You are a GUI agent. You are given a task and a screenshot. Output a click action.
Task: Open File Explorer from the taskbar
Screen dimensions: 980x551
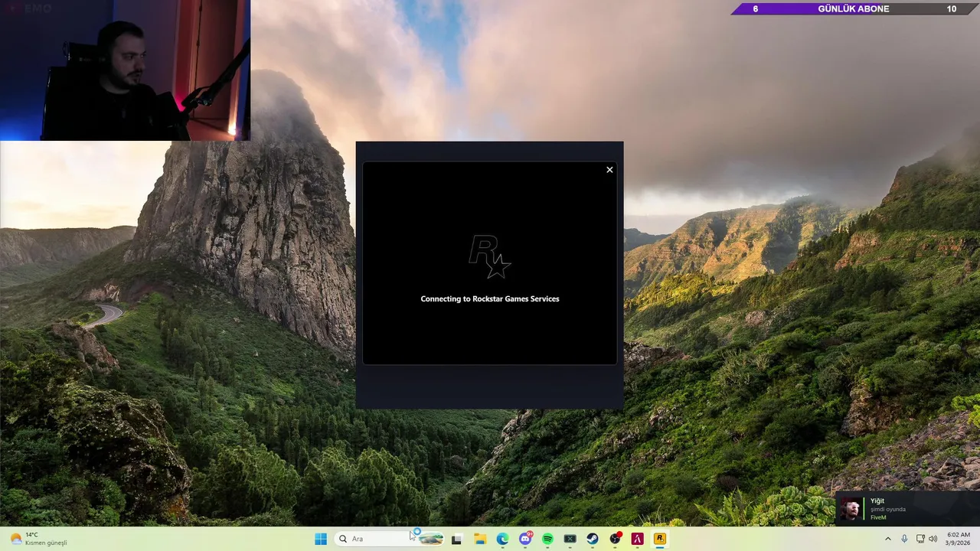[480, 539]
